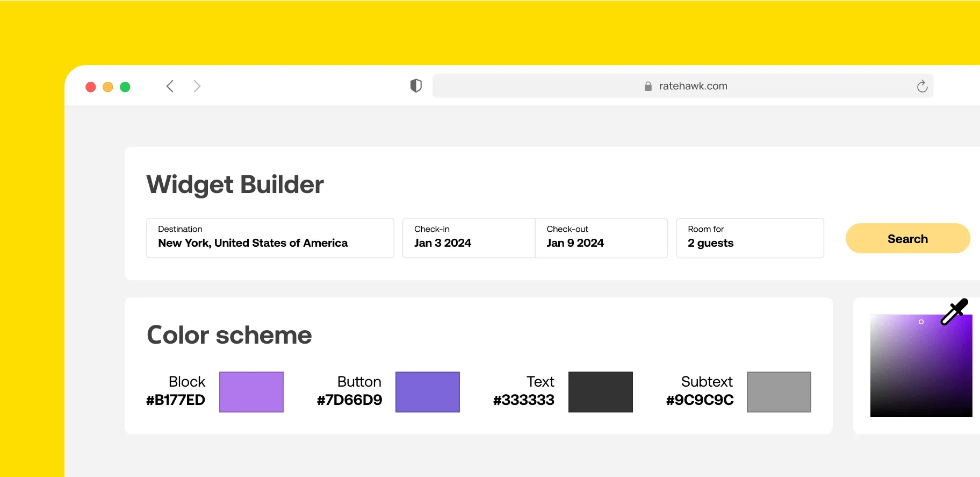Click the browser forward arrow

[197, 87]
